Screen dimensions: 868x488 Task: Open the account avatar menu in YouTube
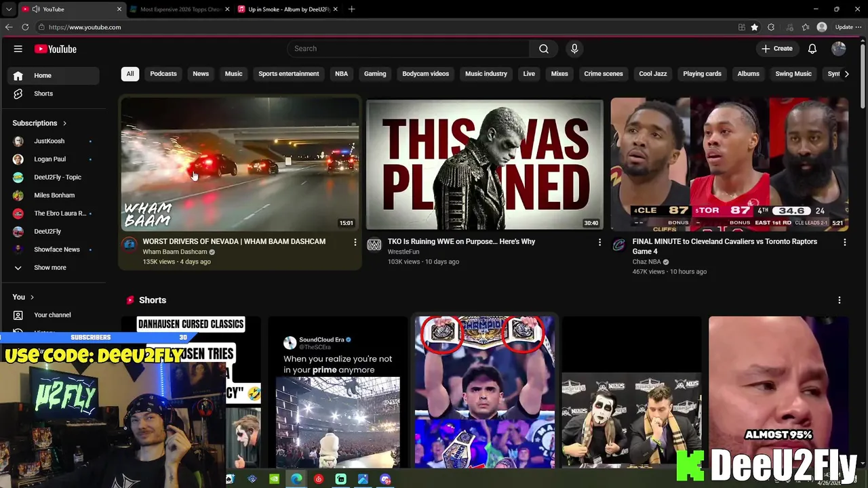pyautogui.click(x=839, y=49)
